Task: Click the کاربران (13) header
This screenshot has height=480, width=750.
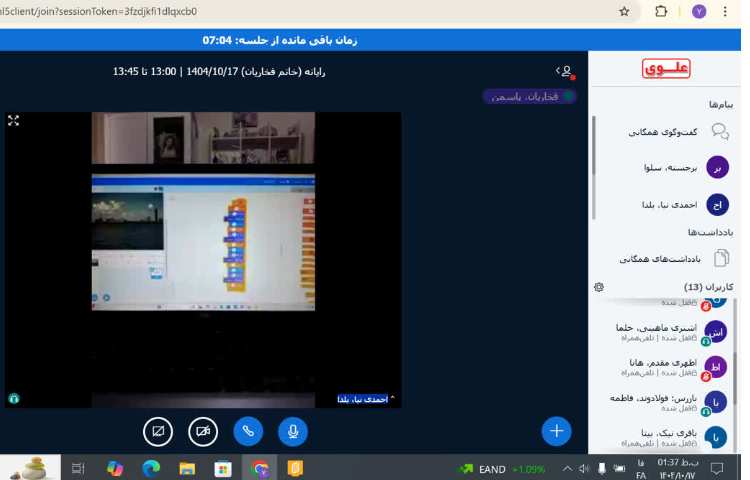Action: point(708,287)
